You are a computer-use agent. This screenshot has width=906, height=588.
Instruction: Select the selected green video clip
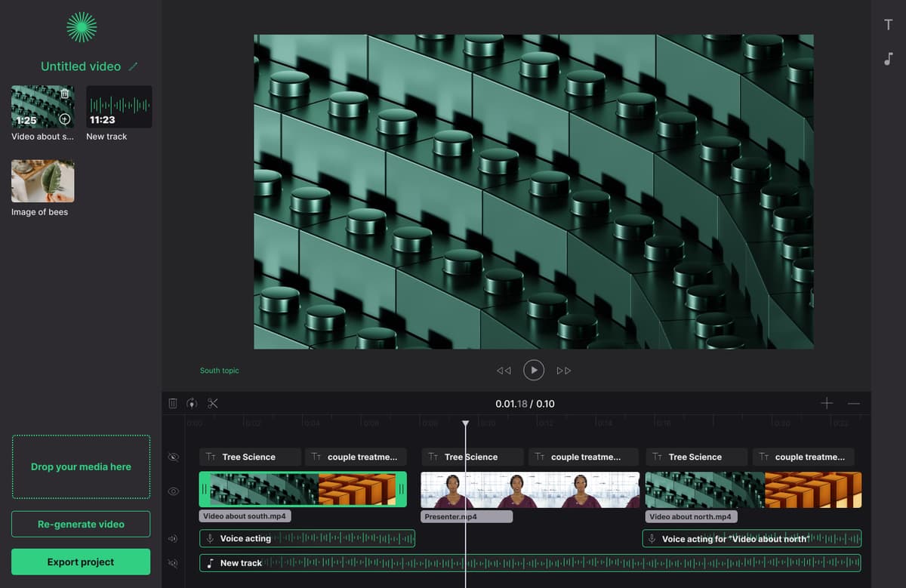(x=303, y=489)
